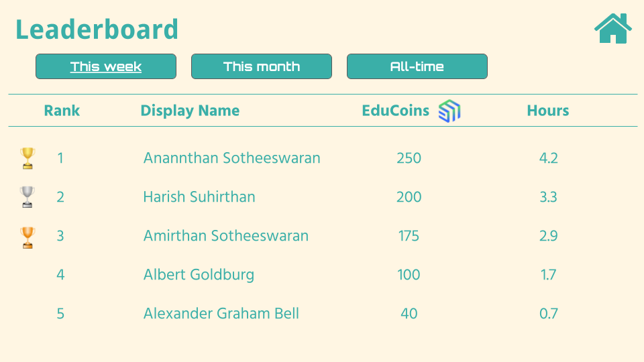Viewport: 644px width, 362px height.
Task: Open Anannthan Sotheeswaran's profile name
Action: (x=231, y=158)
